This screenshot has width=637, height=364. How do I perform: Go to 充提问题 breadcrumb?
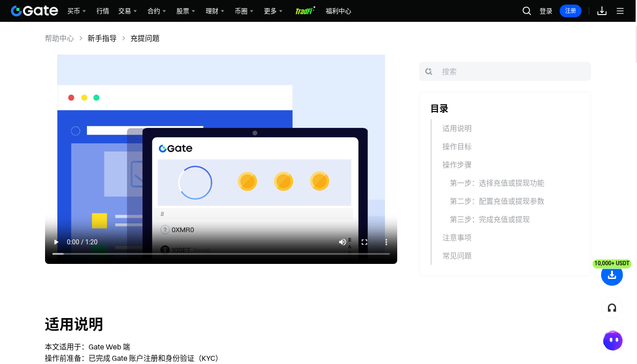click(145, 38)
